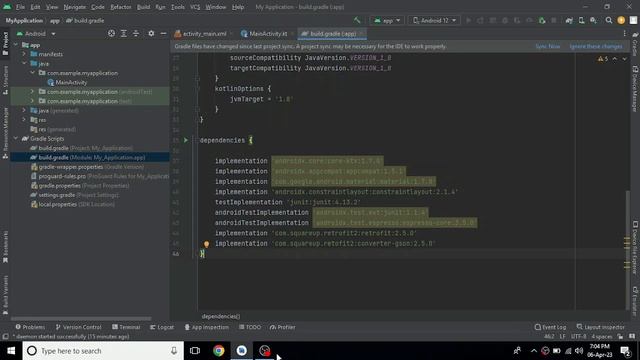The image size is (640, 360).
Task: Click the editor vertical scrollbar
Action: (627, 251)
